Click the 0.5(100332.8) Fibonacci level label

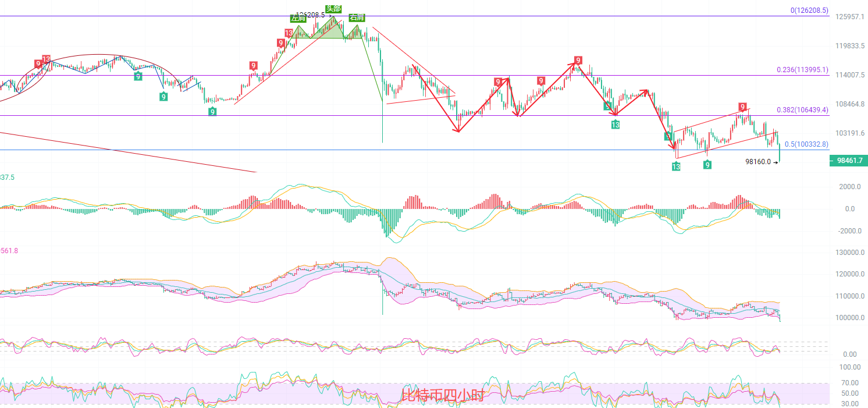(806, 144)
